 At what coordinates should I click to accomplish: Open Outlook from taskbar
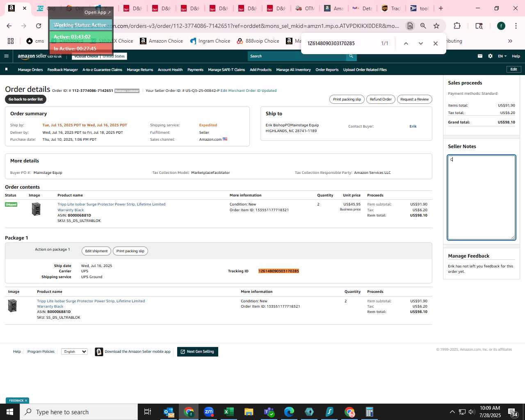pyautogui.click(x=169, y=412)
